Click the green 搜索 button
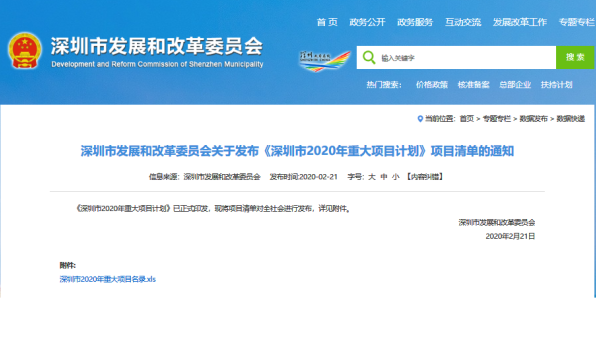Screen dimensions: 596x360 [575, 57]
